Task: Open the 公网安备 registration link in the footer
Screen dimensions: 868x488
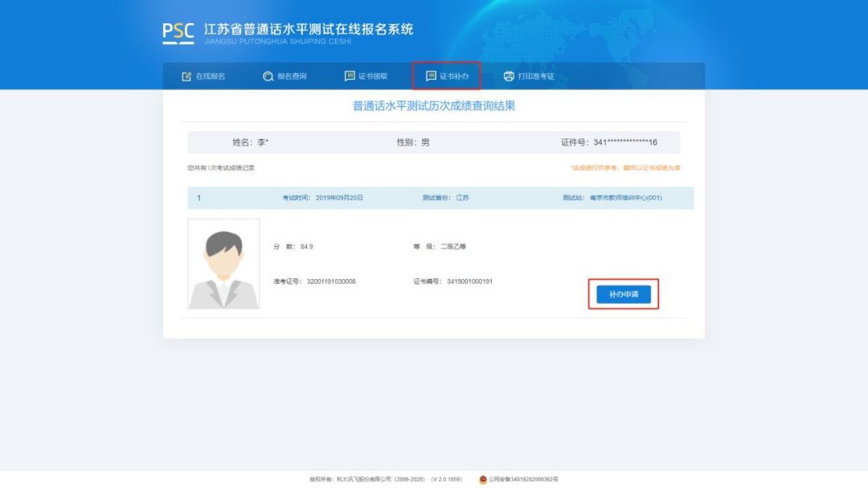Action: [x=523, y=480]
